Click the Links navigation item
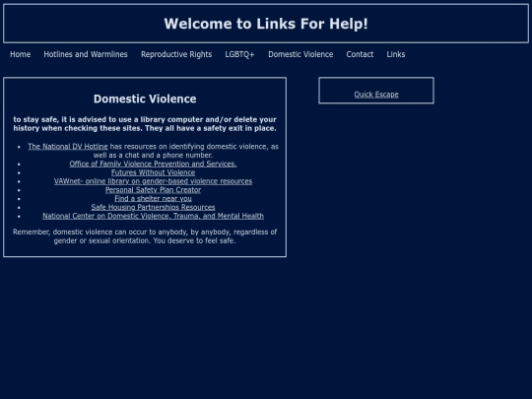 [x=396, y=54]
